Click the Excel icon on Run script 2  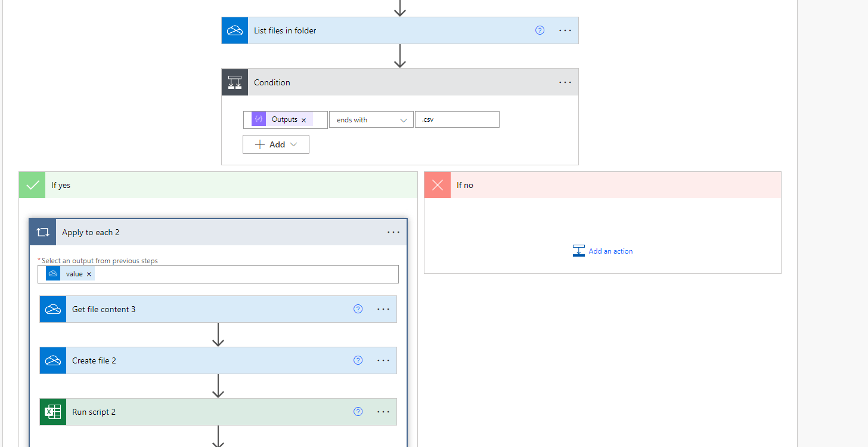click(x=52, y=411)
